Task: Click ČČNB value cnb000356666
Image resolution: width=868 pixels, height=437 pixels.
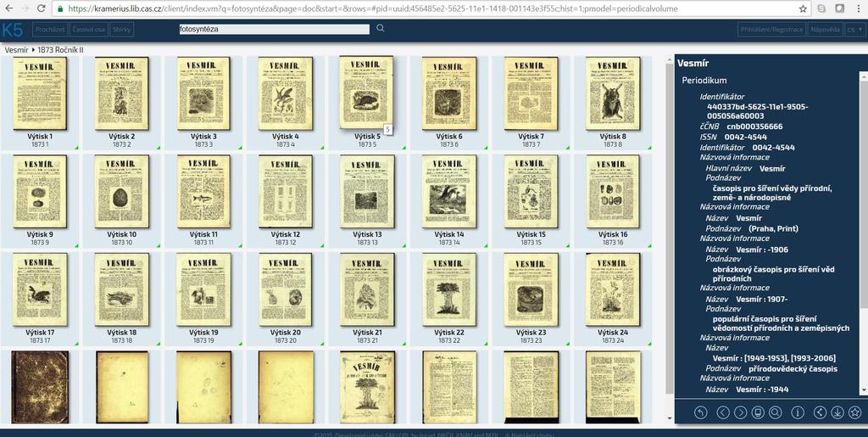Action: coord(755,126)
